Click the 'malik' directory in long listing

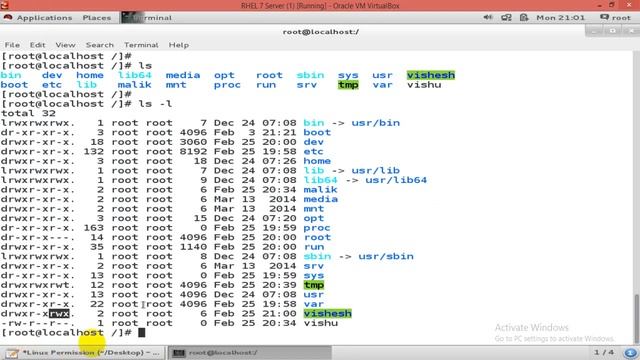pos(320,190)
